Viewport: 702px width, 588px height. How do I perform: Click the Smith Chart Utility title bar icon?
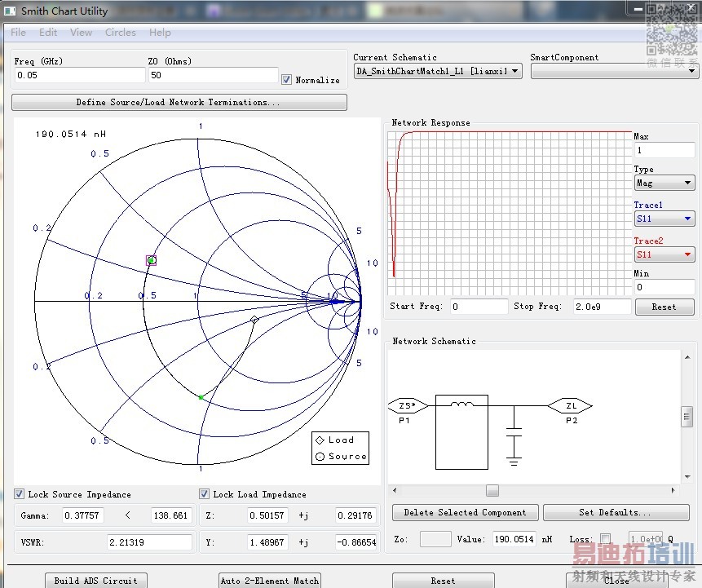tap(10, 11)
